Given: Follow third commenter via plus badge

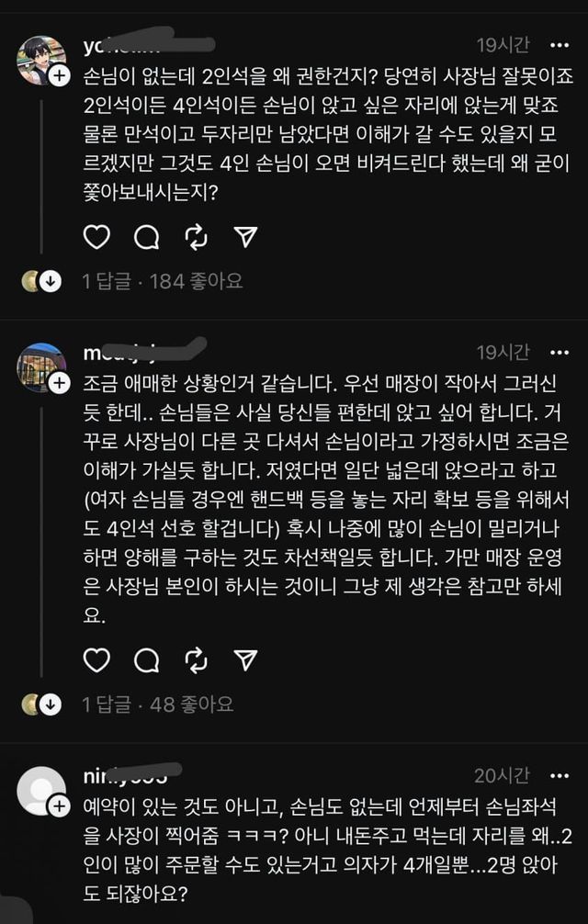Looking at the screenshot, I should (59, 806).
